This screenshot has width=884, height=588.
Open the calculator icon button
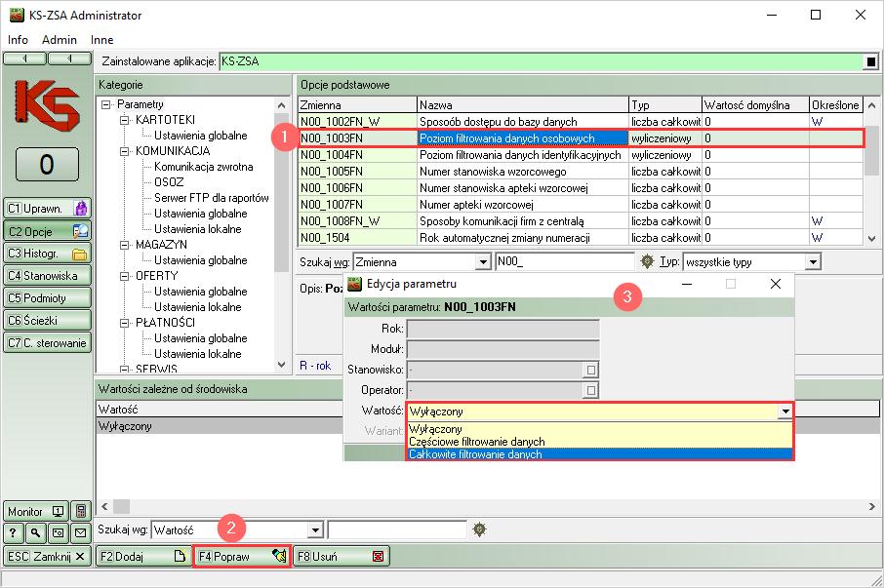[x=81, y=511]
